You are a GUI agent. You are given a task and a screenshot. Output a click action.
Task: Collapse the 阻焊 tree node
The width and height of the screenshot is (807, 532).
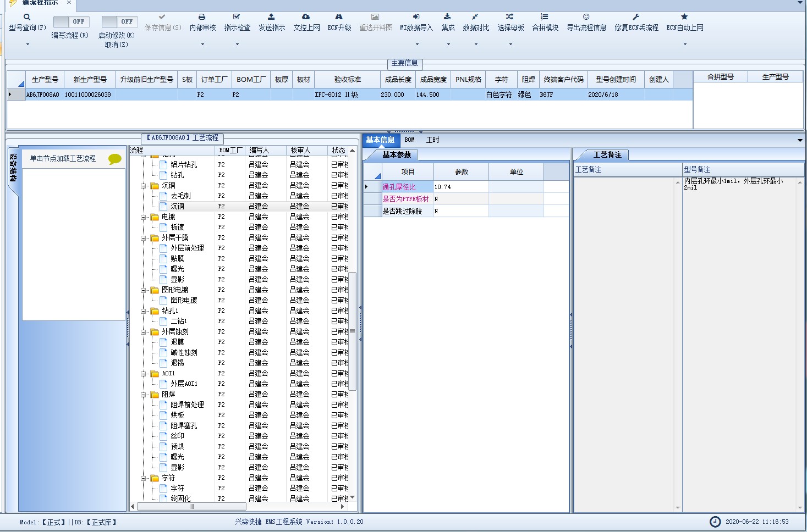pos(143,395)
